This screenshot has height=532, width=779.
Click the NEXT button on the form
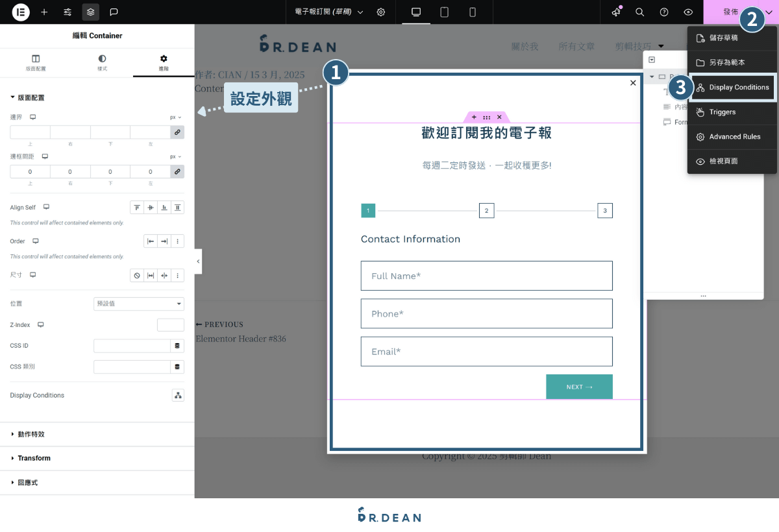579,386
